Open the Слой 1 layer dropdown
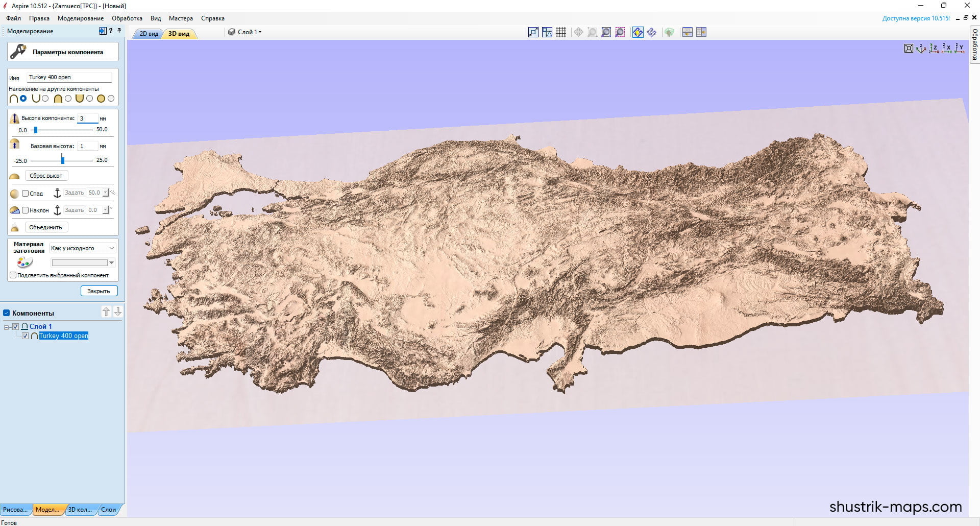Screen dimensions: 980x526 (245, 32)
